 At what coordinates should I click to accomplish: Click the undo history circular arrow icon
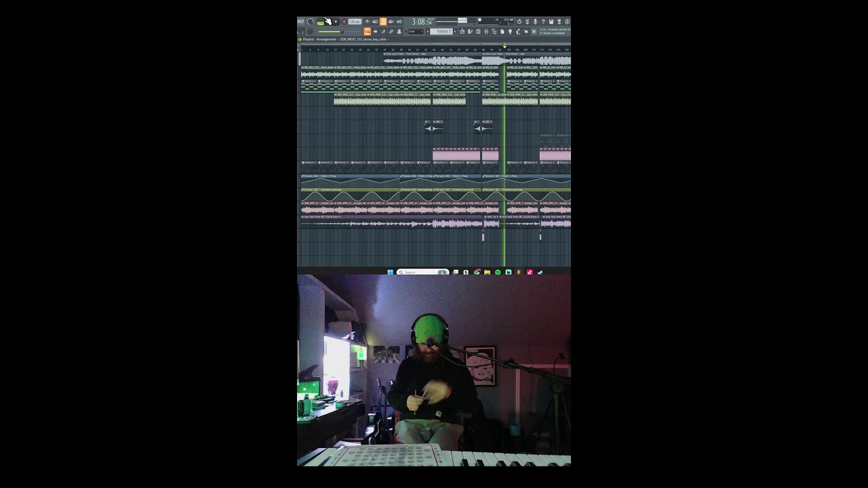pos(519,22)
